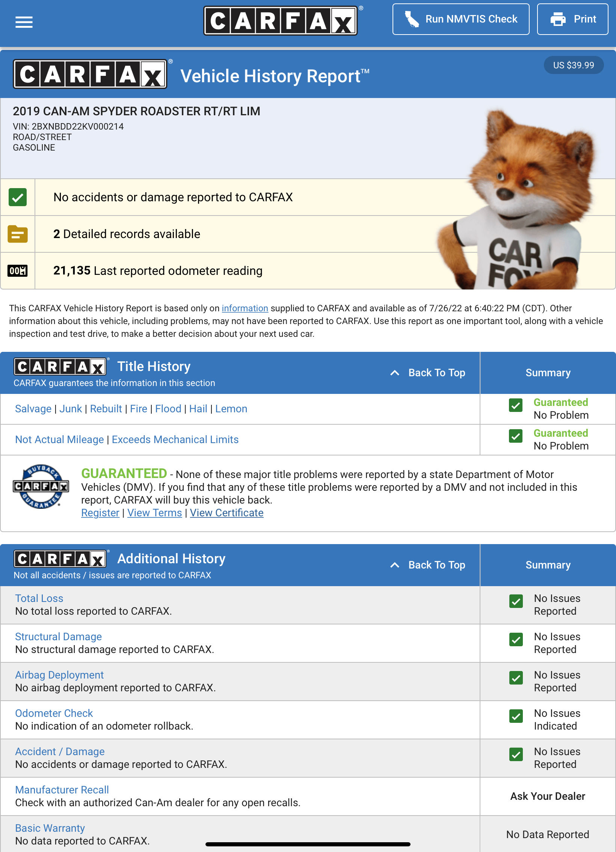The width and height of the screenshot is (616, 852).
Task: Open the Lemon title link
Action: [x=231, y=409]
